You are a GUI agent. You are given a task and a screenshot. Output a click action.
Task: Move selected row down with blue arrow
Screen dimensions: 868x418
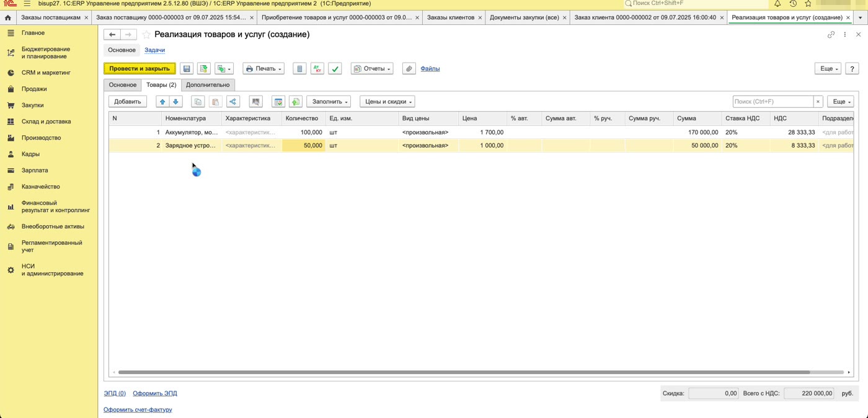[176, 102]
